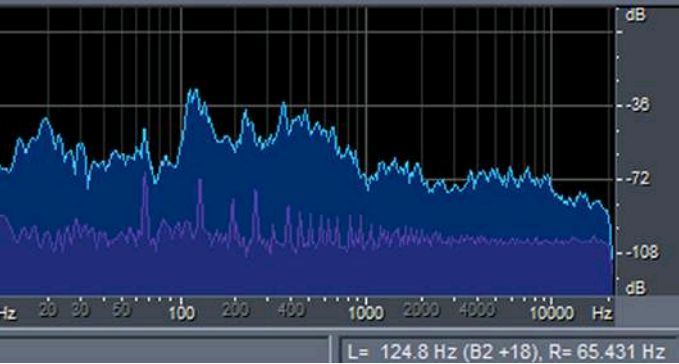Click the 20 Hz label on frequency ruler
Image resolution: width=679 pixels, height=364 pixels.
[x=48, y=310]
